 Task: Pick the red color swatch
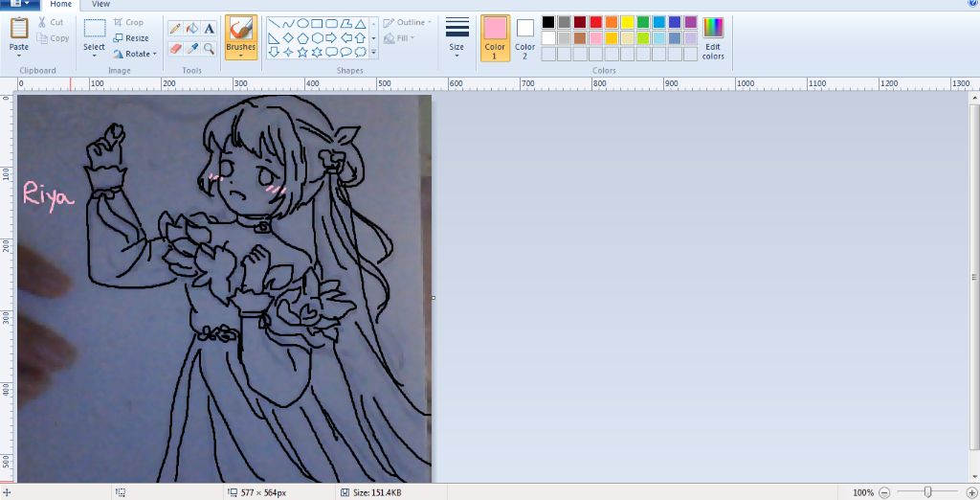click(x=596, y=23)
